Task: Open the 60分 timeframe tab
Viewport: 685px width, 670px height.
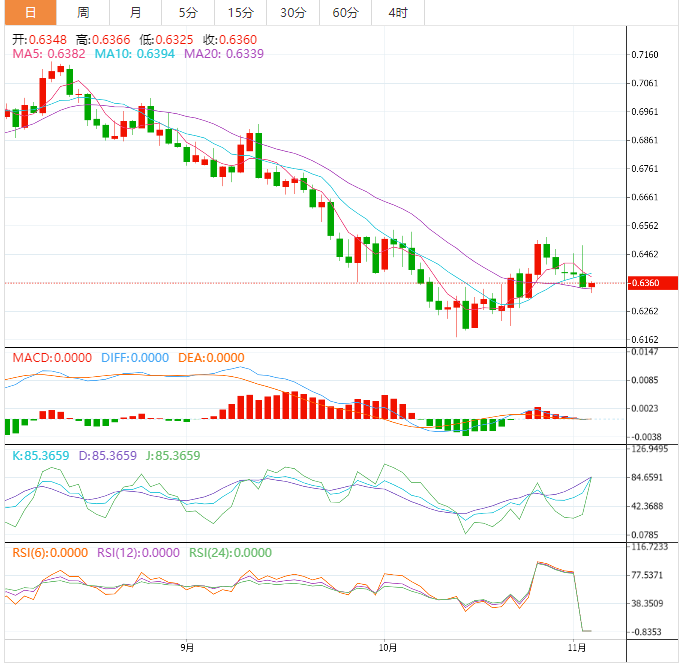Action: pyautogui.click(x=346, y=12)
